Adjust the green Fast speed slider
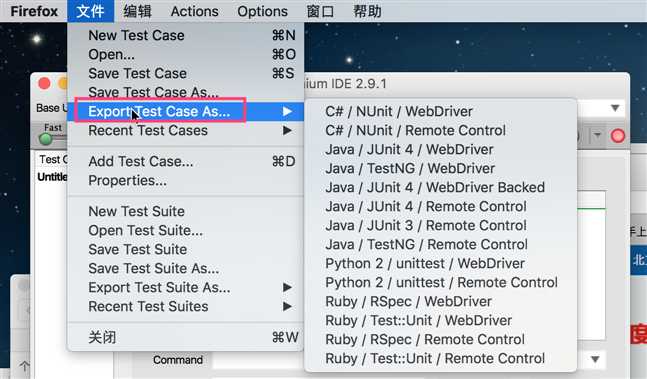Image resolution: width=647 pixels, height=379 pixels. pos(45,139)
